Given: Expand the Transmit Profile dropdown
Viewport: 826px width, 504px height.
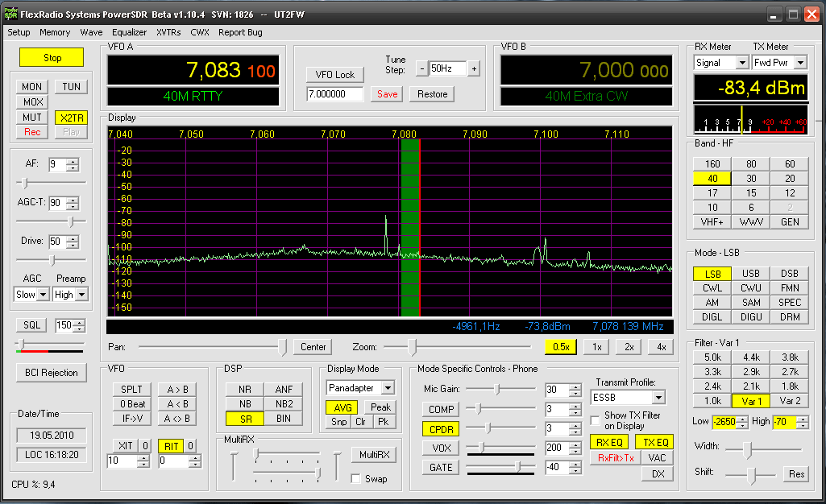Looking at the screenshot, I should (658, 398).
